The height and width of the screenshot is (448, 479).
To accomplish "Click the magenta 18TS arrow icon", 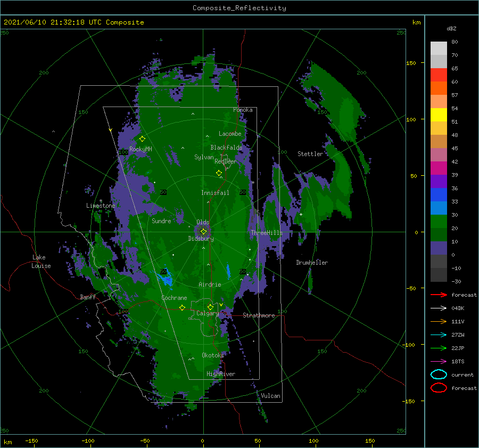I will point(439,362).
